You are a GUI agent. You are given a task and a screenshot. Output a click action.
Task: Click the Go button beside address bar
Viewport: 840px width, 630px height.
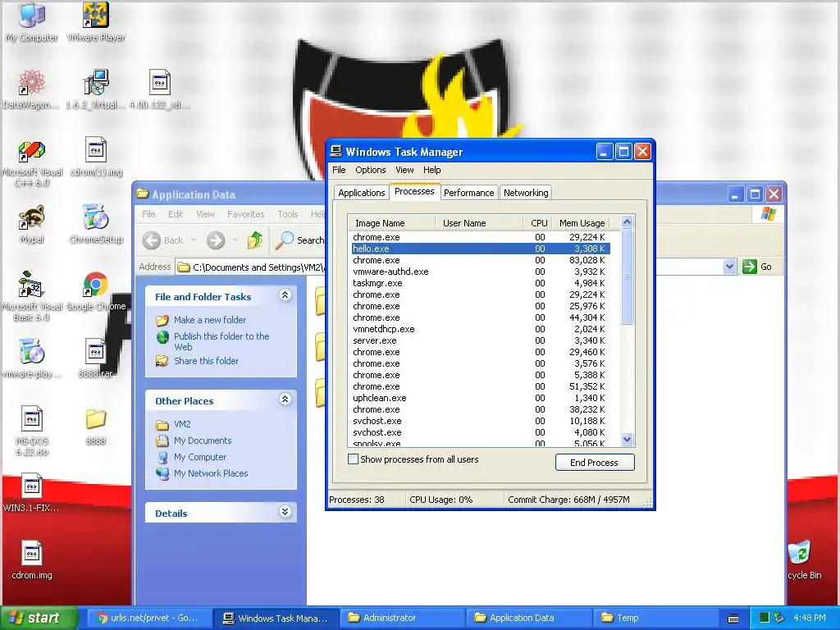pyautogui.click(x=757, y=267)
